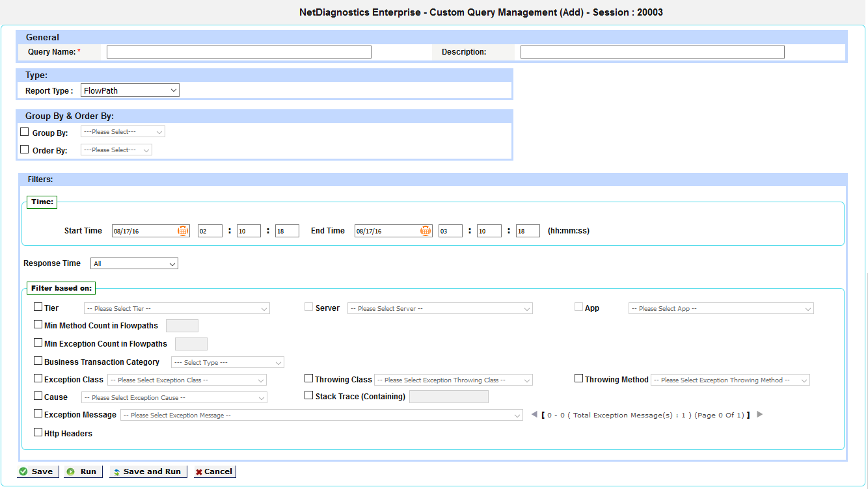The image size is (868, 489).
Task: Enable the Cause filter checkbox
Action: (38, 396)
